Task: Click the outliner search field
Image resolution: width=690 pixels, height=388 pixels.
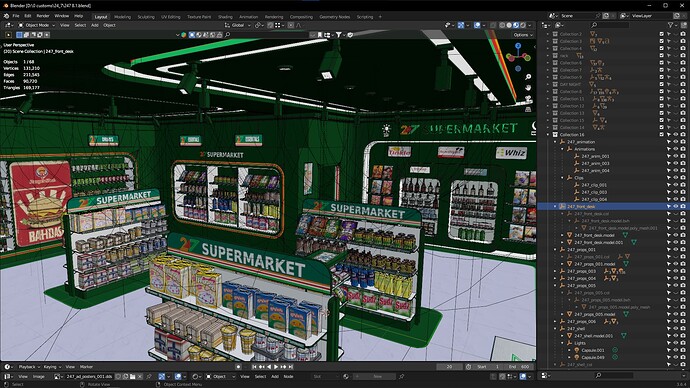Action: pos(609,25)
